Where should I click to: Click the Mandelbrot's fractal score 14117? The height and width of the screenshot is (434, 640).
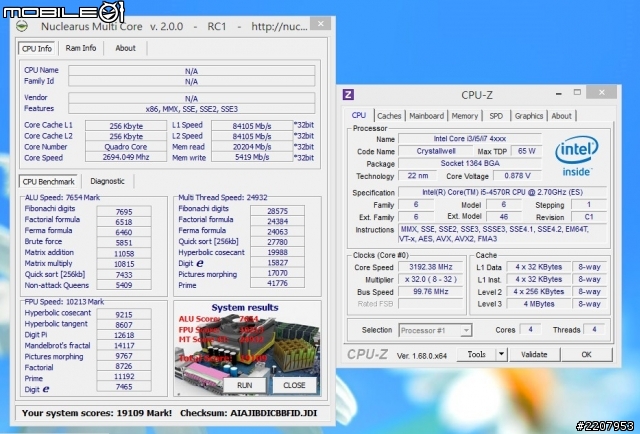124,345
